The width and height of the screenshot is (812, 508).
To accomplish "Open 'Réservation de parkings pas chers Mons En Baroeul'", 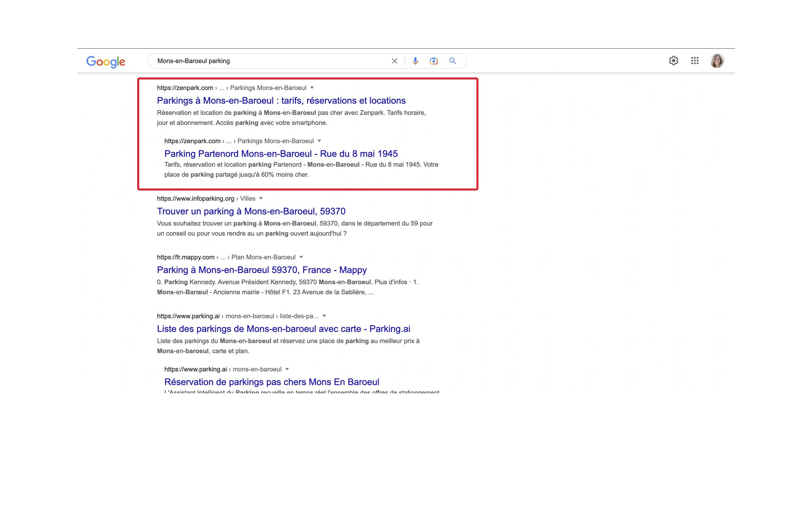I will click(272, 382).
